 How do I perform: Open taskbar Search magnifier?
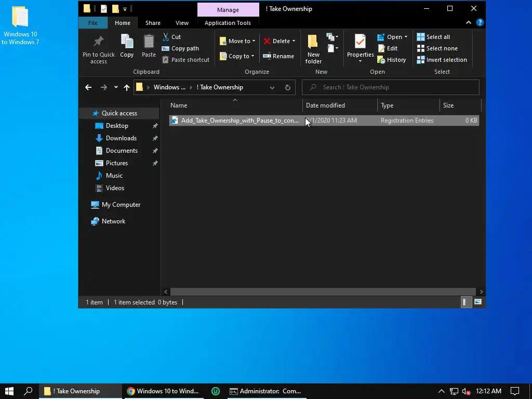[x=28, y=391]
